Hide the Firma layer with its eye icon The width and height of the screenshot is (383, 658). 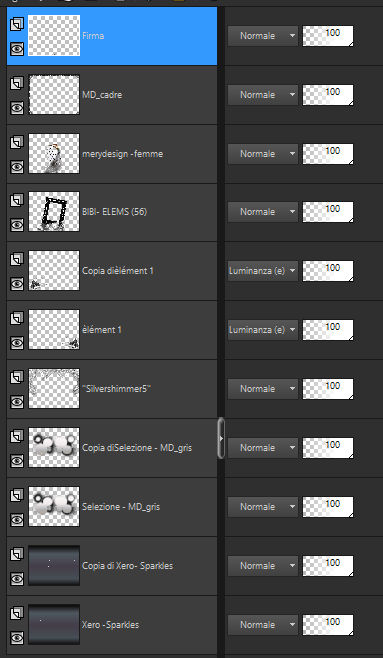(x=17, y=49)
